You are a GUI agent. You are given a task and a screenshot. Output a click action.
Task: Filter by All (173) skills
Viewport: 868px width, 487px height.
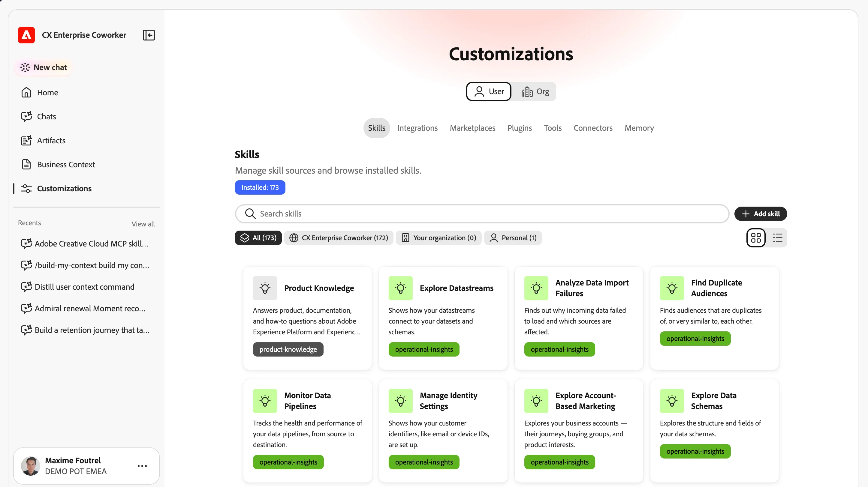(x=258, y=238)
